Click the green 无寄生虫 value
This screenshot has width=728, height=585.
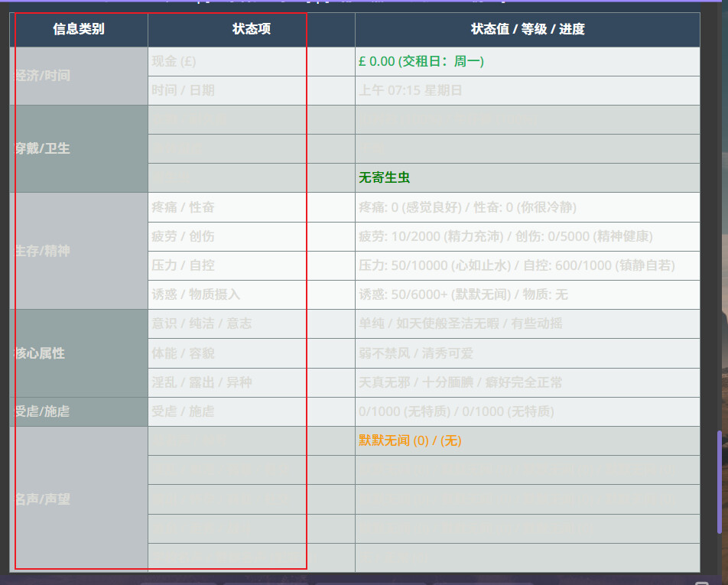tap(385, 177)
